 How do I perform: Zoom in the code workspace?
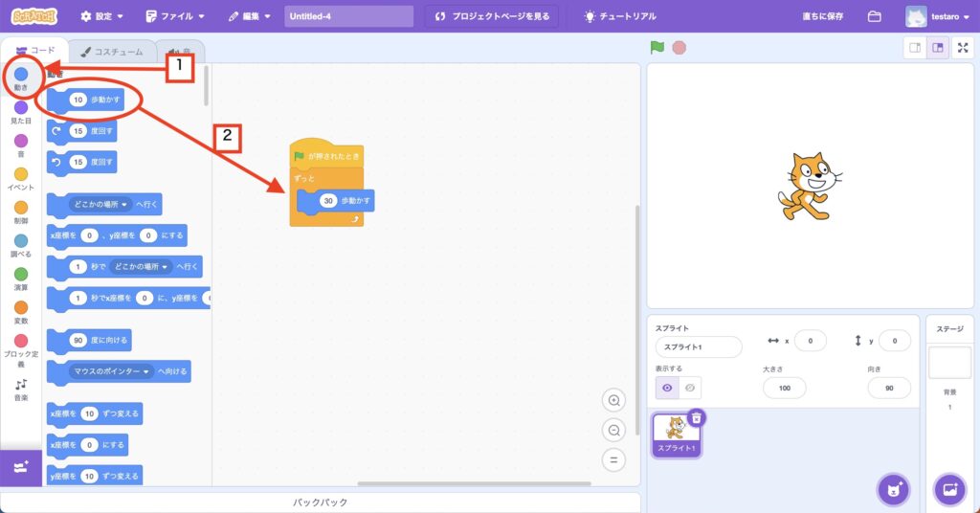pos(613,400)
